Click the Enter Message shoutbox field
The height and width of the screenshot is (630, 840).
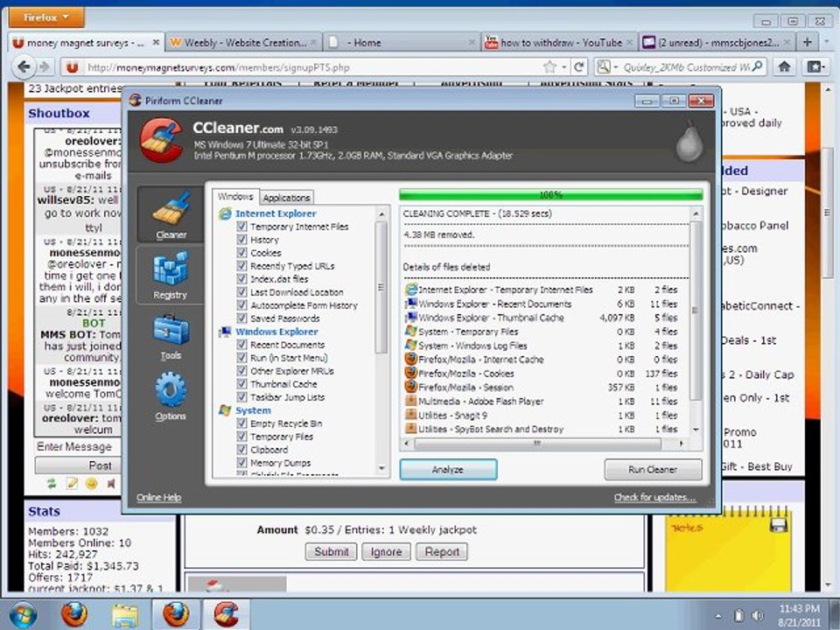tap(78, 447)
